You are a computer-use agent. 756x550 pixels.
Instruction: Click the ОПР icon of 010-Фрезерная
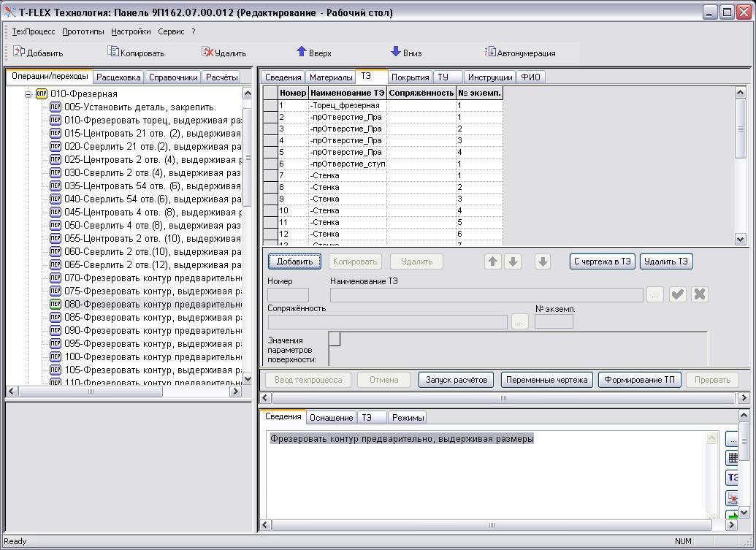click(x=42, y=94)
